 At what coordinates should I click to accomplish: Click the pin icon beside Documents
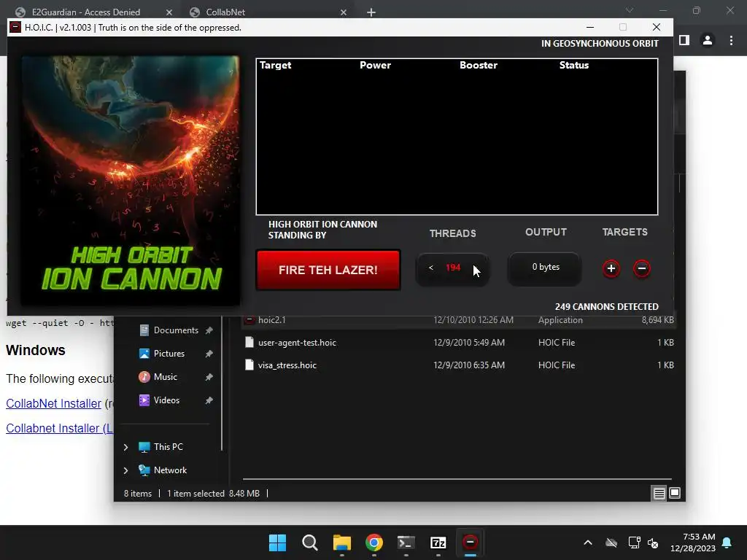(209, 330)
